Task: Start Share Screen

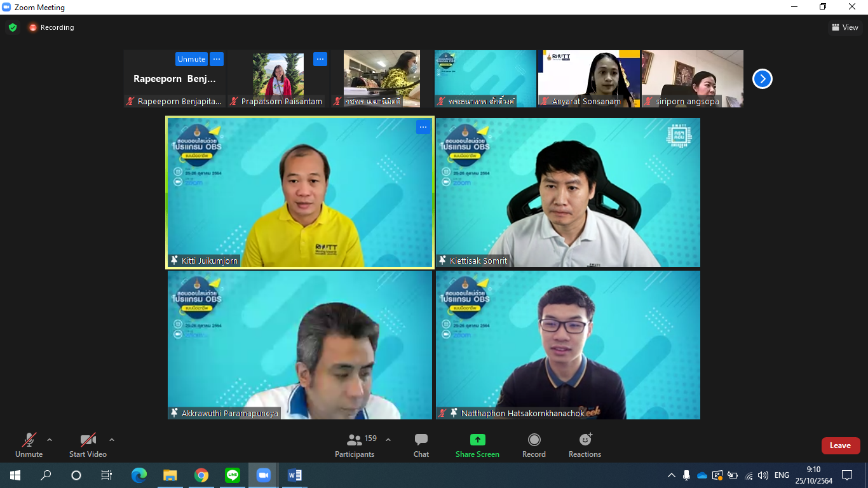Action: [477, 445]
